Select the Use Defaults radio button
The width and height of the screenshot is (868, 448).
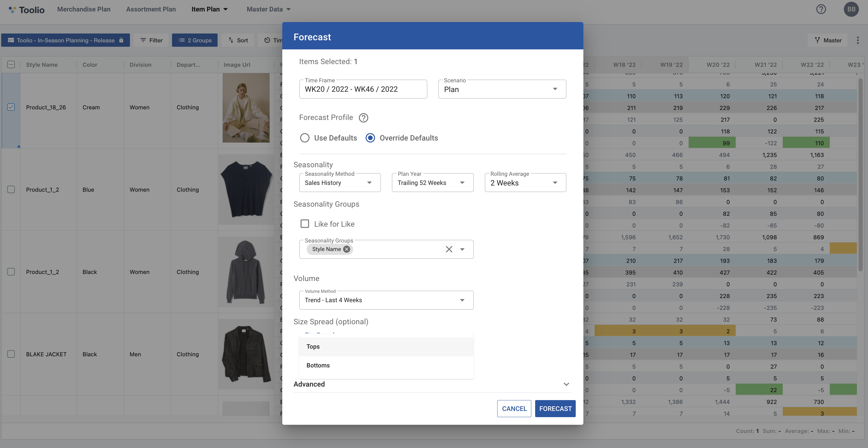pos(305,138)
